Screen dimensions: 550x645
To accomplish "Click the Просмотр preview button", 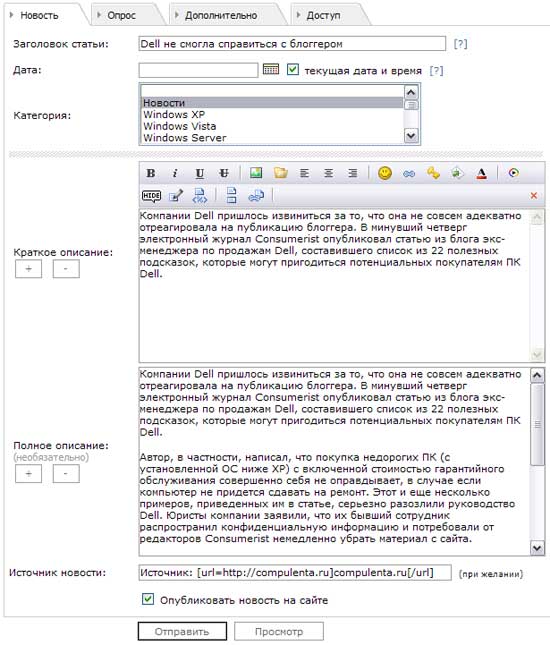I will (x=278, y=631).
